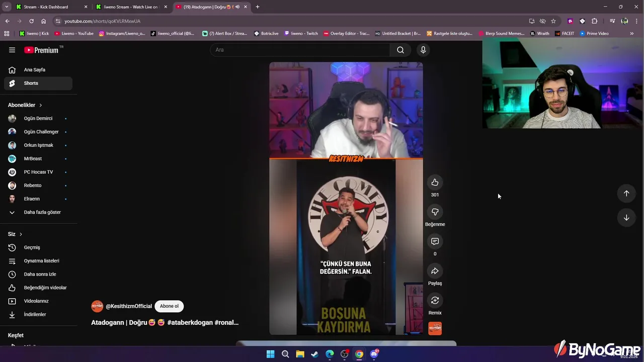Click the youtube.com address bar
The width and height of the screenshot is (644, 362).
pyautogui.click(x=289, y=21)
